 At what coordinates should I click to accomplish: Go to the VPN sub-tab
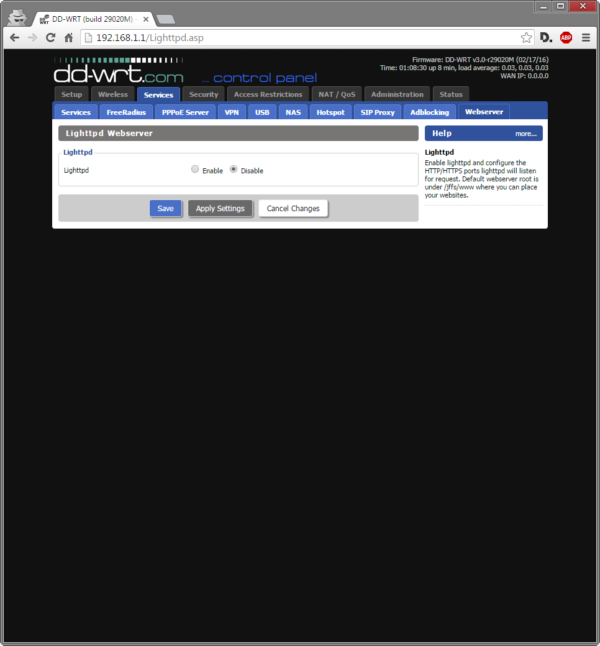pos(232,112)
